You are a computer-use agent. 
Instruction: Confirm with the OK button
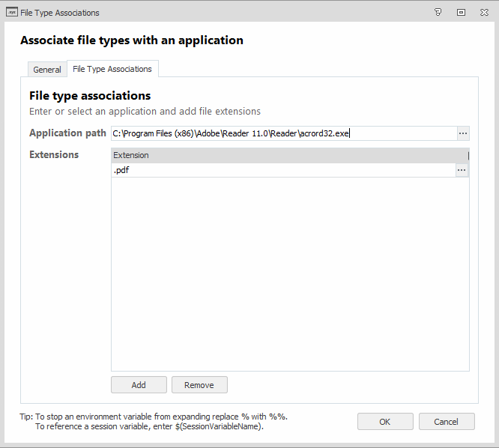[384, 422]
